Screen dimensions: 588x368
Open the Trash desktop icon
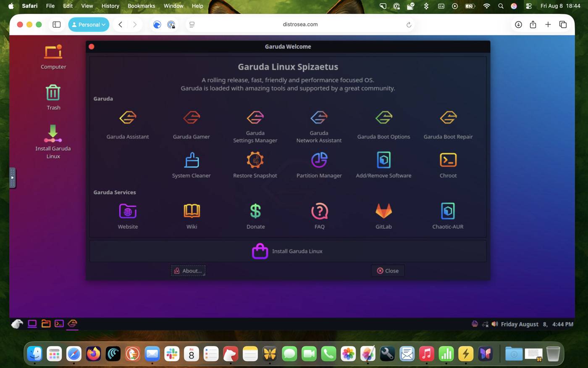click(53, 98)
